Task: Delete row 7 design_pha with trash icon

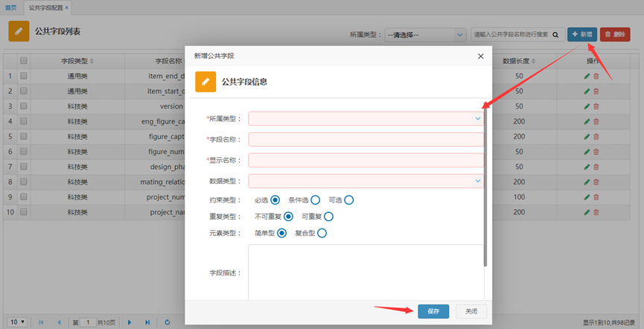Action: (596, 167)
